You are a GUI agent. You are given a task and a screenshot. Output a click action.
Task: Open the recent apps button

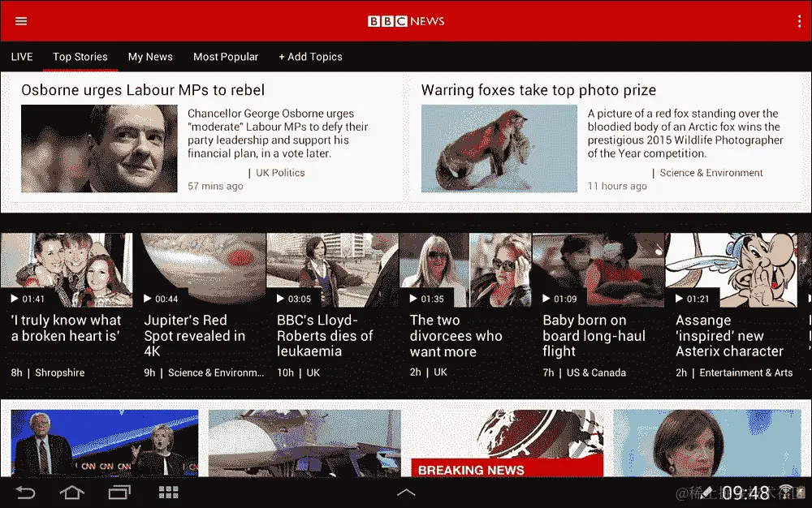tap(119, 493)
